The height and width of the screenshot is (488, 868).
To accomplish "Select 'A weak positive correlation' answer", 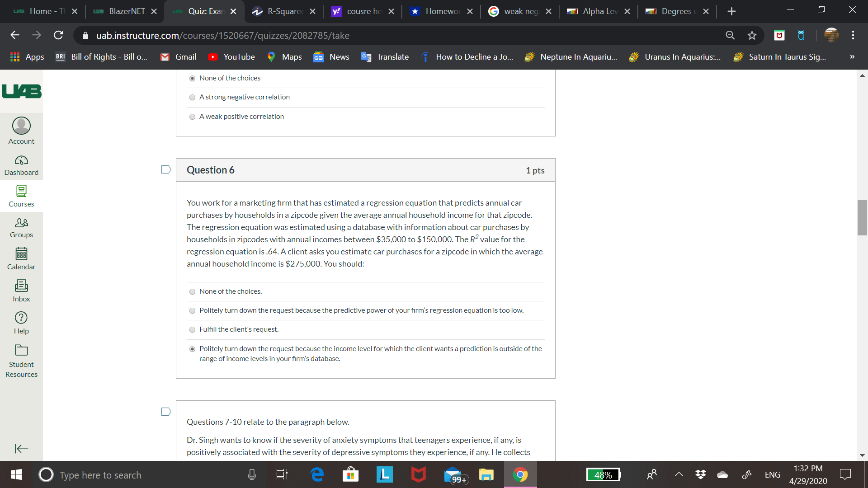I will [x=192, y=117].
